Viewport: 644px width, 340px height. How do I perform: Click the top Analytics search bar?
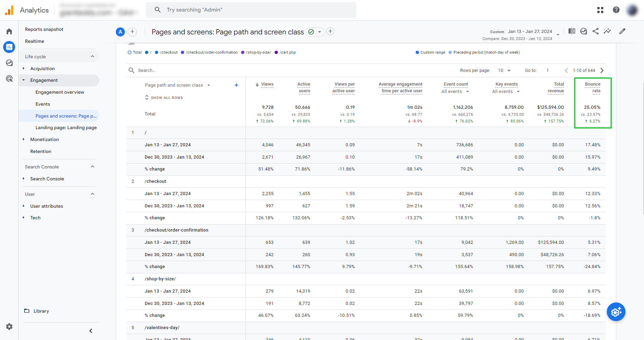(x=251, y=10)
